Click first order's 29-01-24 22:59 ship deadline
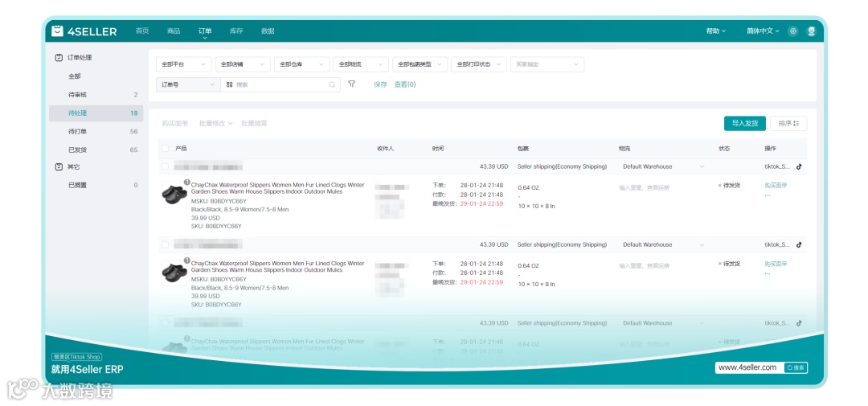Image resolution: width=868 pixels, height=406 pixels. [481, 204]
